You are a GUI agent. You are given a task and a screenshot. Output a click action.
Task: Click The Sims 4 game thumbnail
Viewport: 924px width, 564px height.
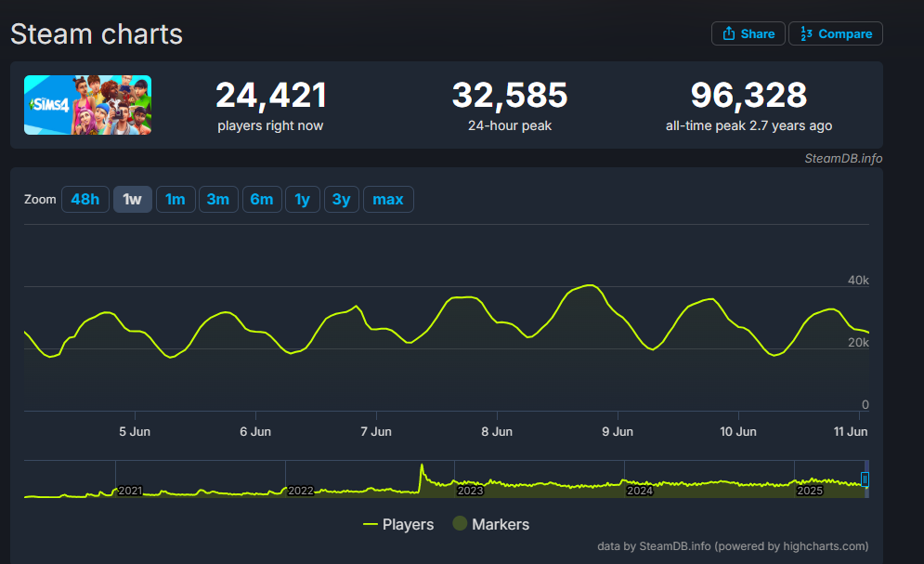[87, 105]
